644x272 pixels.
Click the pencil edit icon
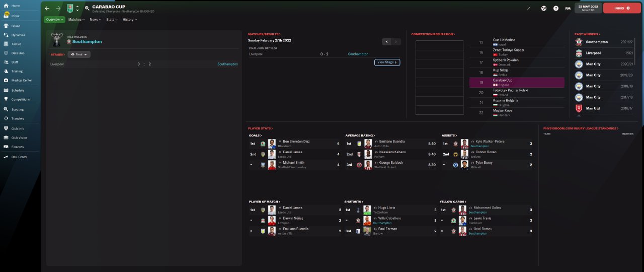[529, 8]
